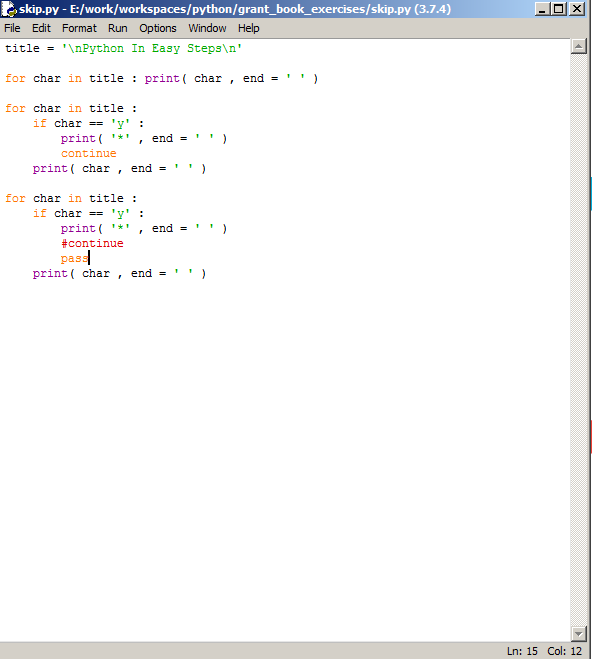Open the Help menu
The width and height of the screenshot is (592, 659).
click(249, 28)
